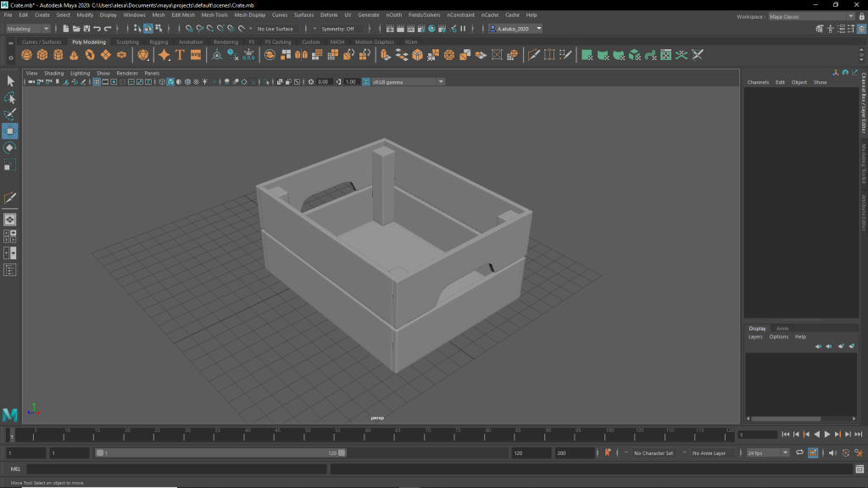Expand the 24 fps frame rate dropdown
Image resolution: width=868 pixels, height=488 pixels.
tap(767, 453)
